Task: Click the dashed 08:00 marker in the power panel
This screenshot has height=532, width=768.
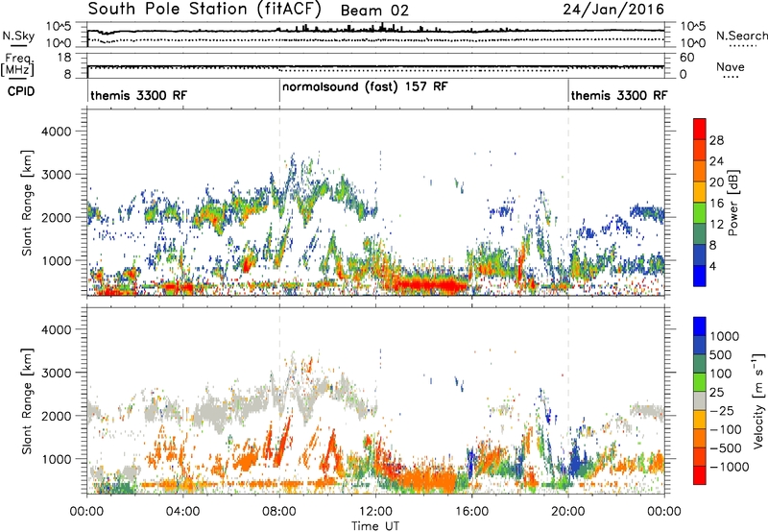Action: [x=279, y=203]
